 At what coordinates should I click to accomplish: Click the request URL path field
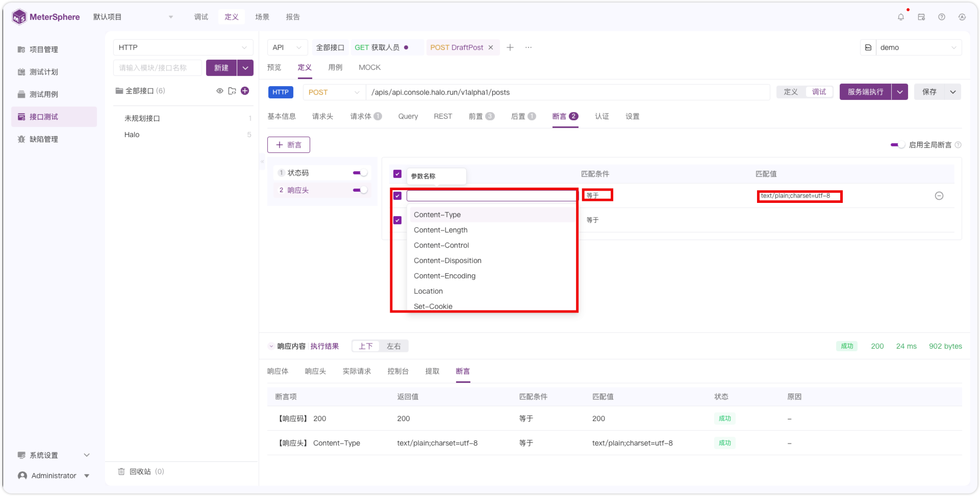(568, 92)
